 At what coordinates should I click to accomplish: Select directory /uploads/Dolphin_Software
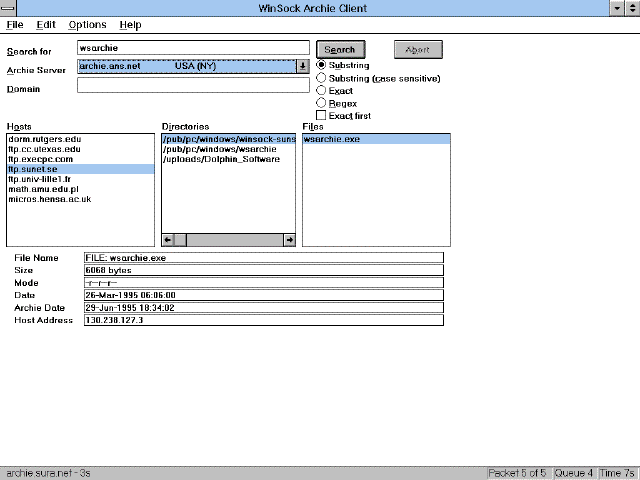coord(229,159)
